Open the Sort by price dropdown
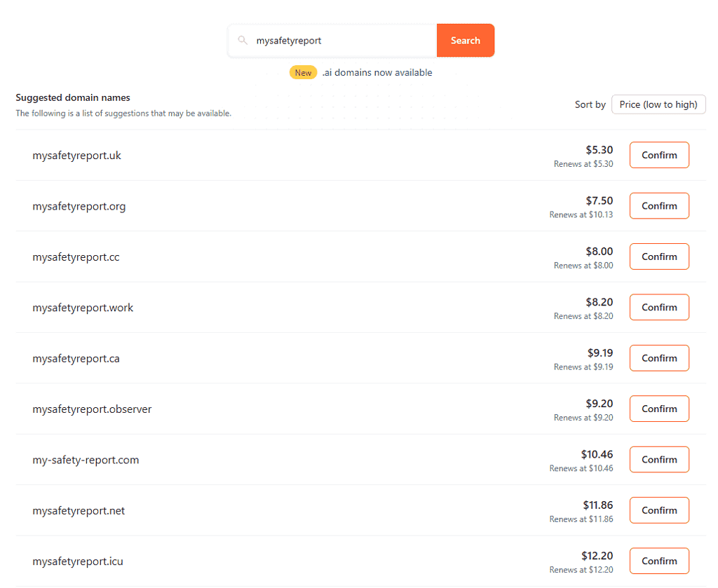 658,104
